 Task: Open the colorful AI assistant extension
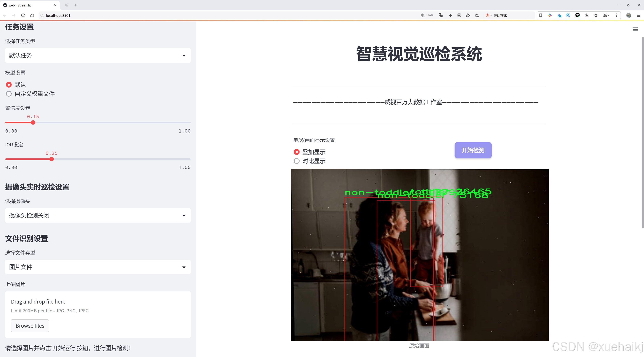550,15
